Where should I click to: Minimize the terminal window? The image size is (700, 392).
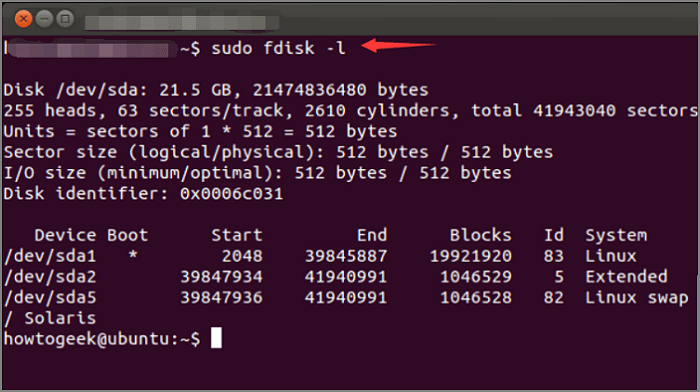pos(44,19)
